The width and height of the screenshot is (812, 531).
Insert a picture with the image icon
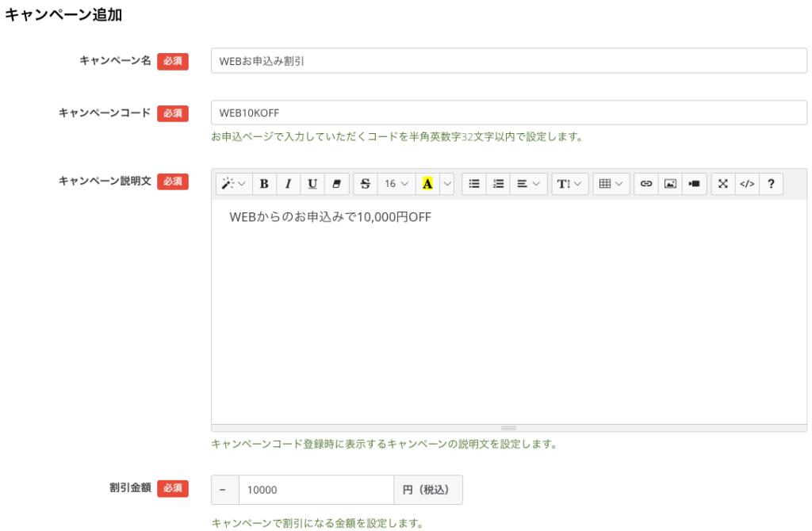click(x=670, y=184)
